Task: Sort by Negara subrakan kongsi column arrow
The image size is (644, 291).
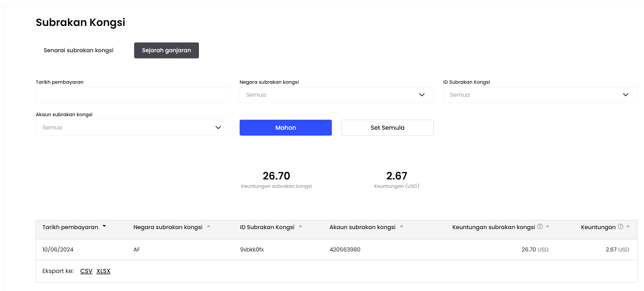Action: click(x=208, y=226)
